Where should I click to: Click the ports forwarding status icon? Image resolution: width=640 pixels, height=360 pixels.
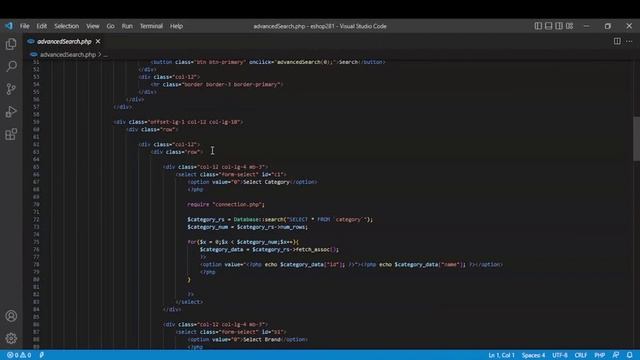(x=42, y=355)
